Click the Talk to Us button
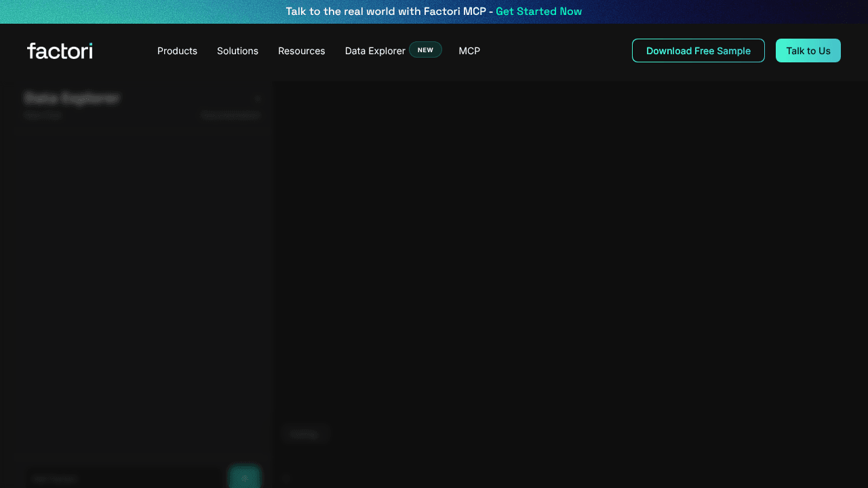This screenshot has width=868, height=488. click(x=808, y=51)
